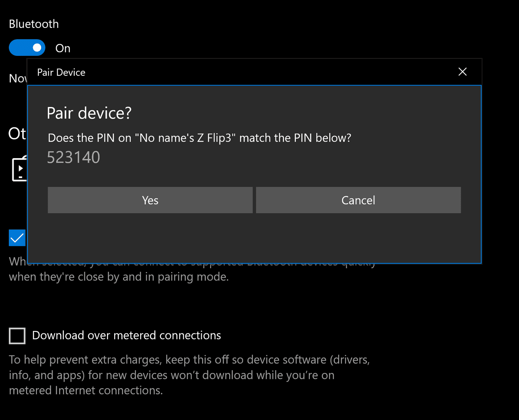519x420 pixels.
Task: Confirm the PIN match by clicking Yes
Action: coord(150,200)
